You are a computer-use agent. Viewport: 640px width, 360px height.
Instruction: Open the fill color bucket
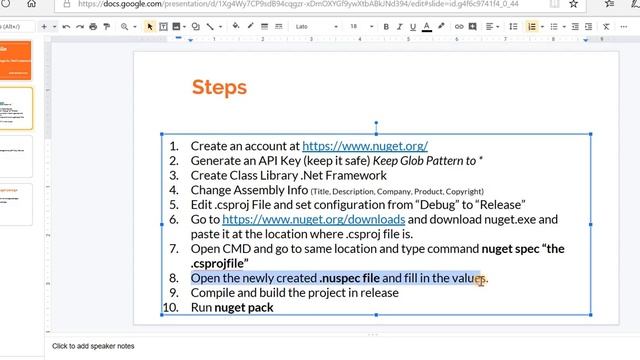click(x=236, y=27)
